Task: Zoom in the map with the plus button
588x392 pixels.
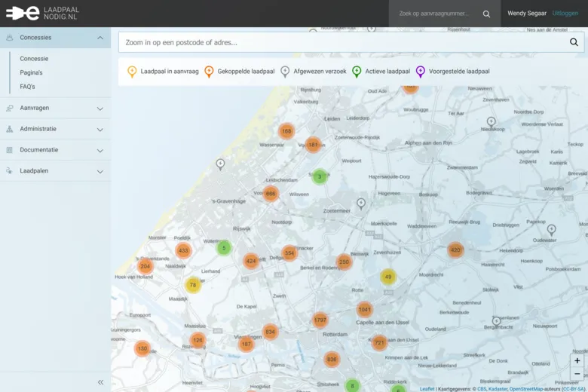Action: (x=577, y=361)
